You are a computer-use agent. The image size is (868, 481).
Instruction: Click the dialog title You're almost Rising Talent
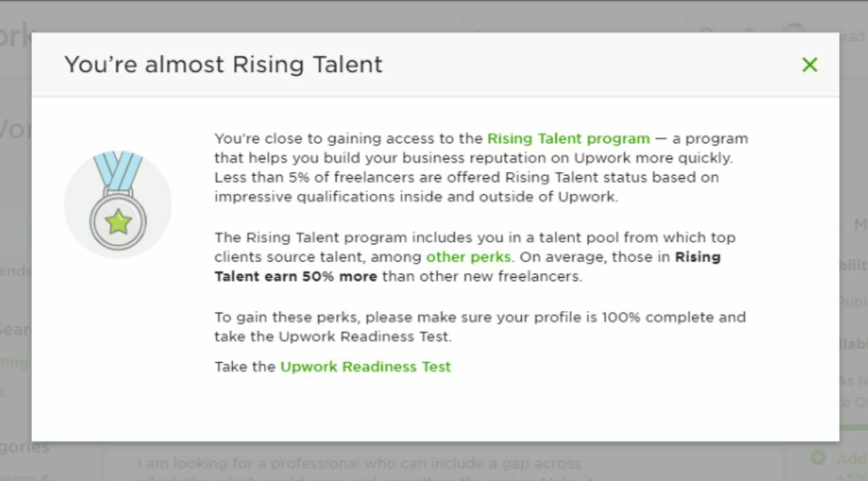(223, 65)
